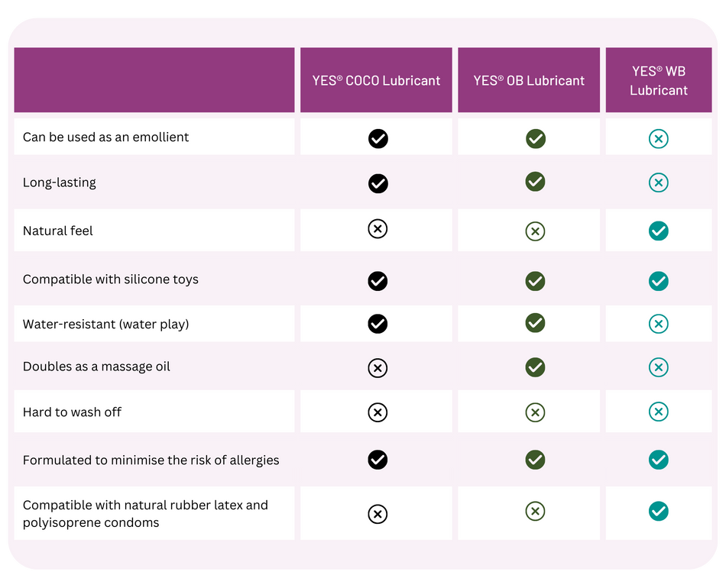Viewport: 726px width, 588px height.
Task: Click OB checkmark for silicone toys row
Action: click(x=535, y=281)
